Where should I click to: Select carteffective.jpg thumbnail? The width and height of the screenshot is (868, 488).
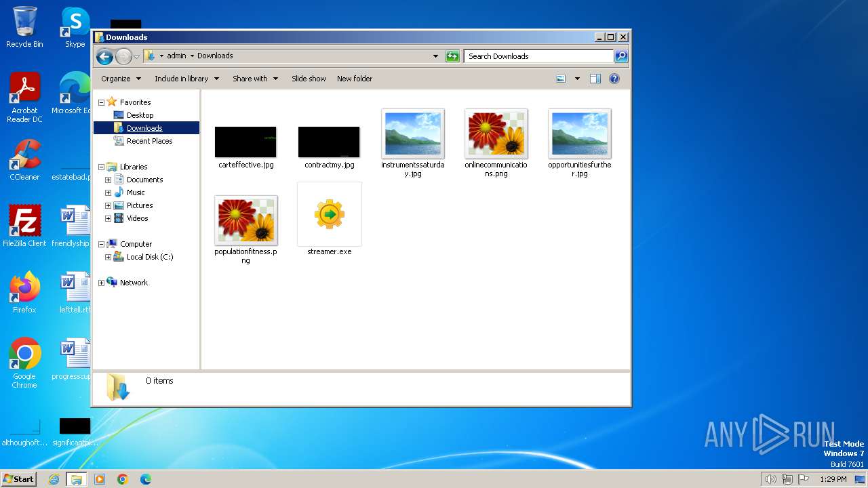(245, 142)
